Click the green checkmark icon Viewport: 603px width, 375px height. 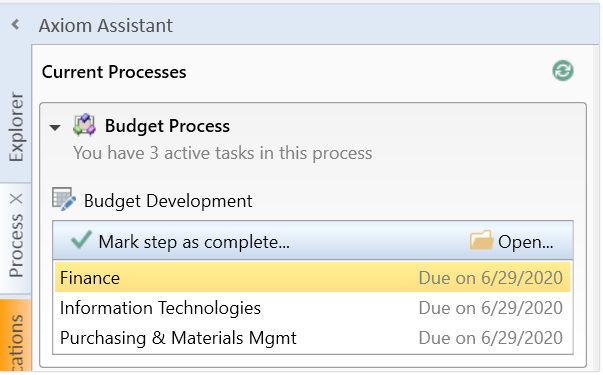click(x=82, y=240)
